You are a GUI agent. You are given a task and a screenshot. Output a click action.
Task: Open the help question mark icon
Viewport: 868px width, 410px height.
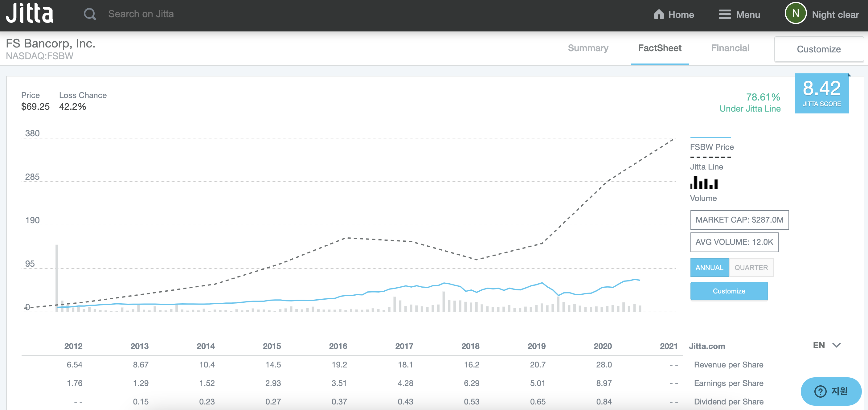point(820,391)
